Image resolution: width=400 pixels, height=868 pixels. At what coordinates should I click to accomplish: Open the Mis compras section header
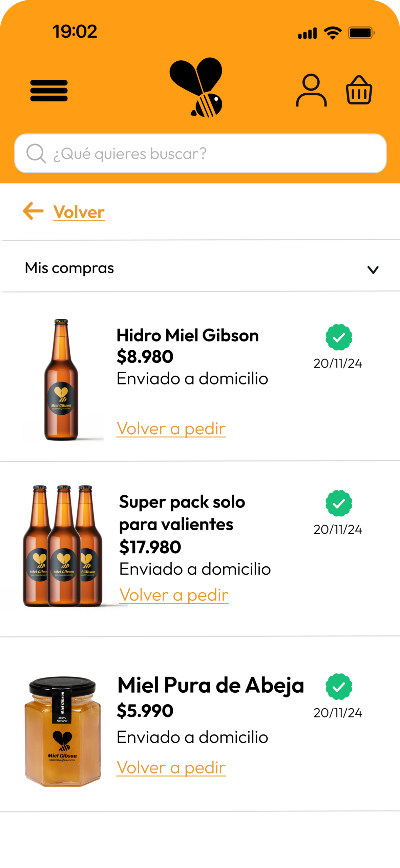[x=69, y=268]
